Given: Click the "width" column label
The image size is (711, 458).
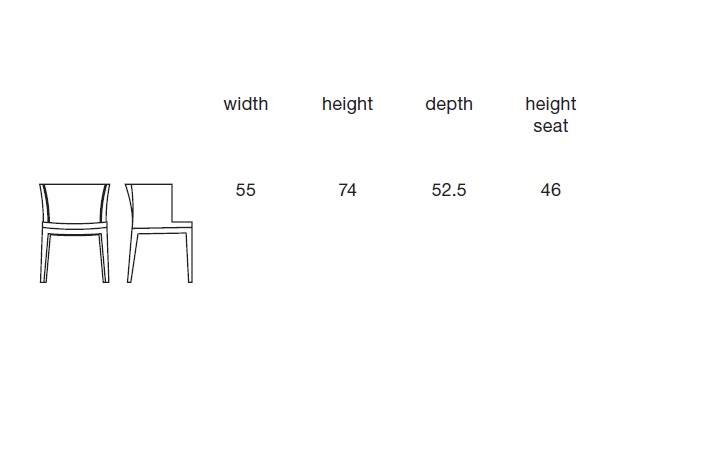Looking at the screenshot, I should 246,104.
